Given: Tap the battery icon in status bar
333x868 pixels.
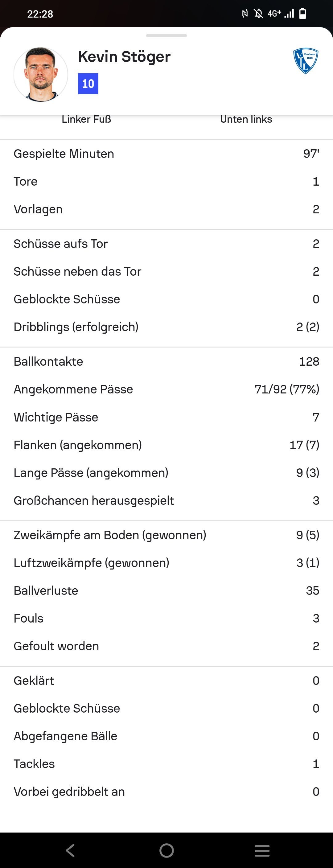Looking at the screenshot, I should click(303, 14).
